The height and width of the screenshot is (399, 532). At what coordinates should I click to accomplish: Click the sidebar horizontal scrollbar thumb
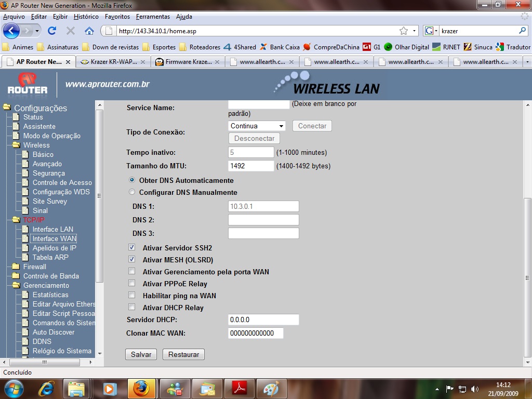click(x=45, y=362)
